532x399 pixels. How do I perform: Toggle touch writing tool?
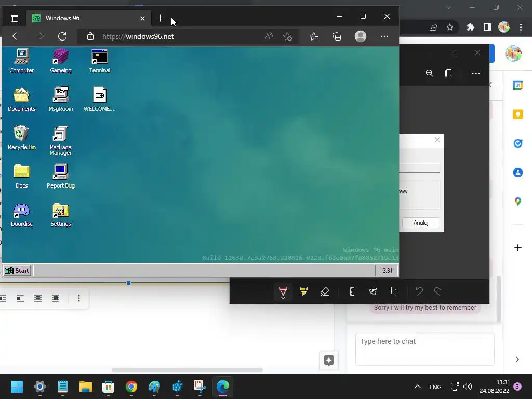click(373, 291)
